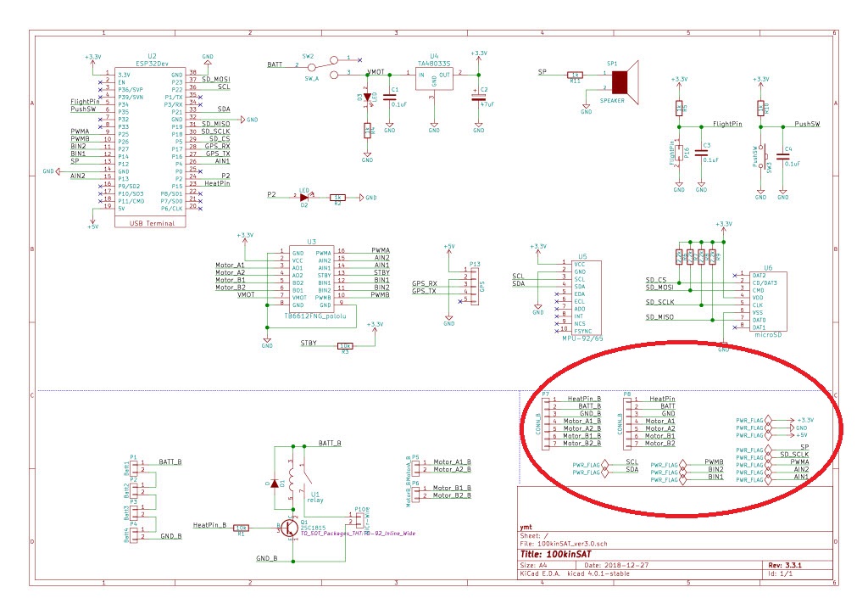Select the PWR_FLAG on the +3.3V line
Screen dimensions: 868x615
(753, 420)
